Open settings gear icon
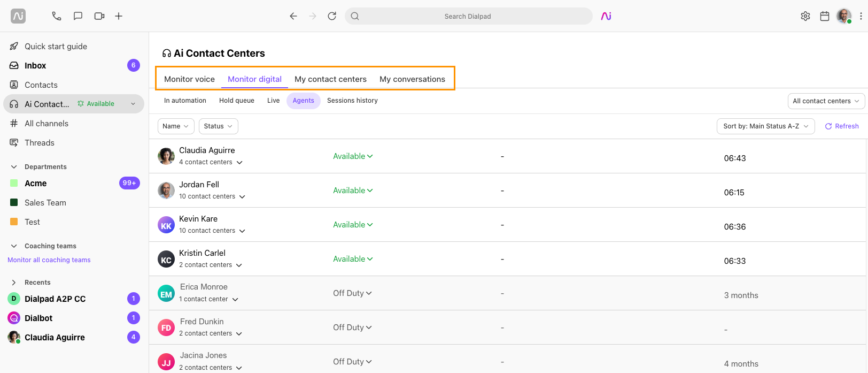 pos(805,16)
